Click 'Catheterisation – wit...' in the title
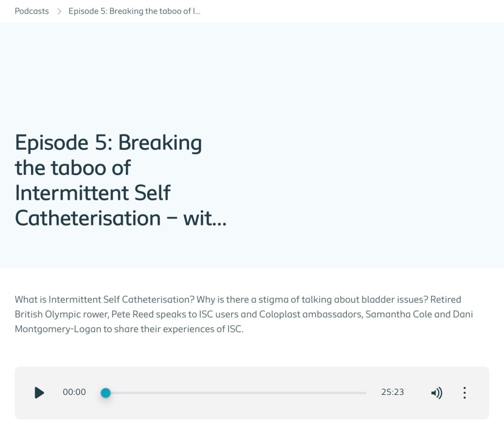504x440 pixels. [x=121, y=218]
